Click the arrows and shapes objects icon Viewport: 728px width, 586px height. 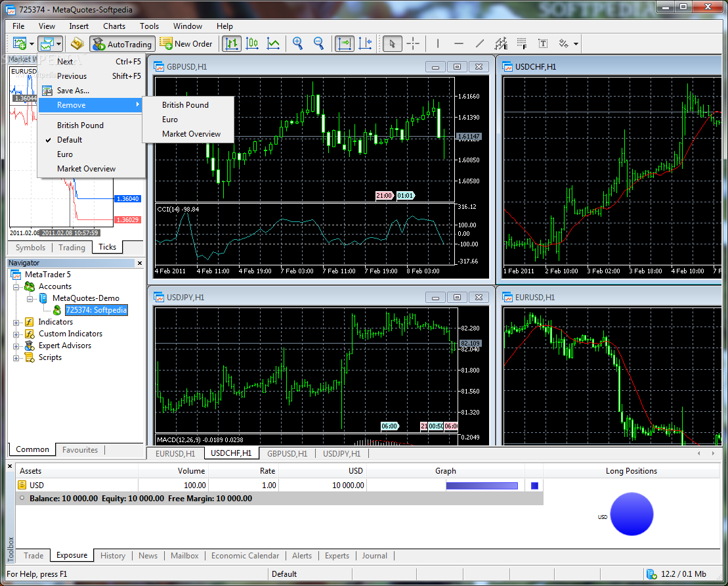point(564,43)
